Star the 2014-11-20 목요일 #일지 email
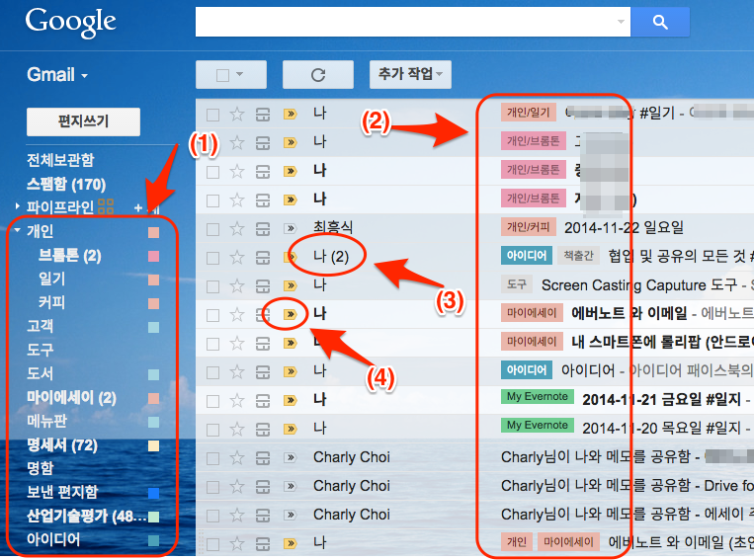The image size is (754, 560). pos(237,429)
